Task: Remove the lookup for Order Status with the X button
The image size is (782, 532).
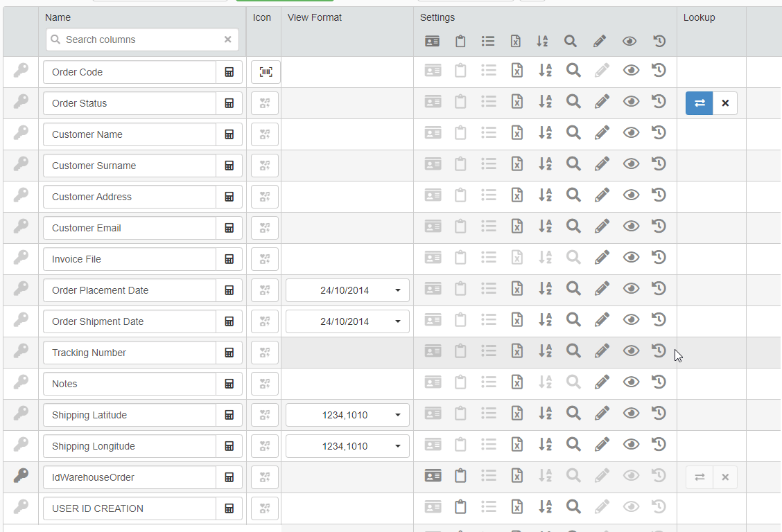Action: [725, 103]
